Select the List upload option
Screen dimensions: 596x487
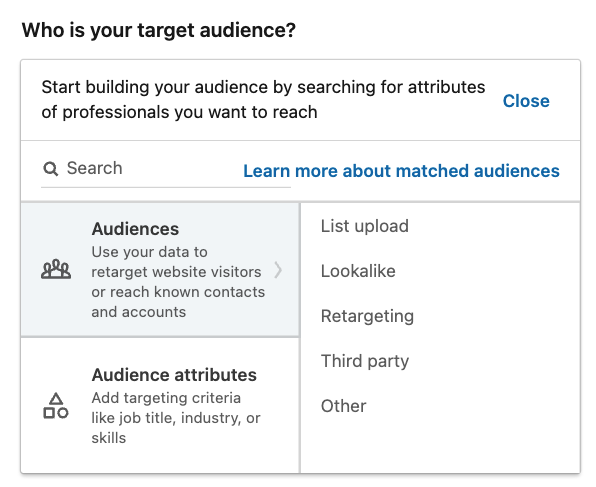point(365,226)
